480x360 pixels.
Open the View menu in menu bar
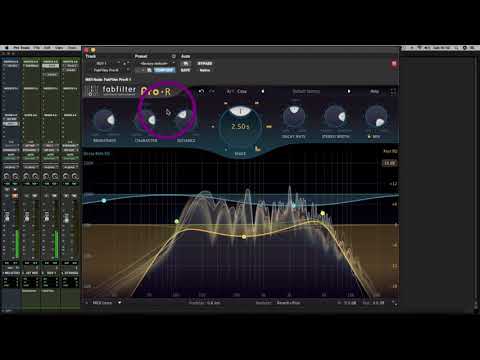coord(59,48)
